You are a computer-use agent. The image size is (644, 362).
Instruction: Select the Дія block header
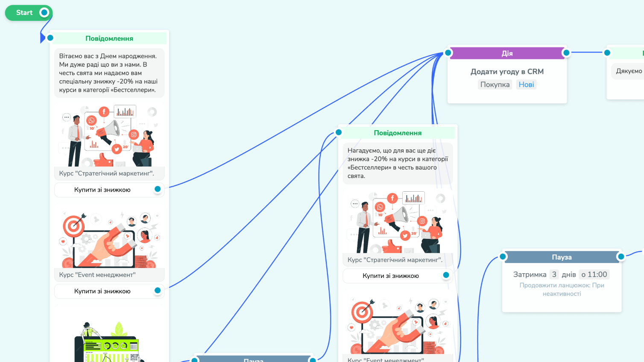tap(507, 53)
